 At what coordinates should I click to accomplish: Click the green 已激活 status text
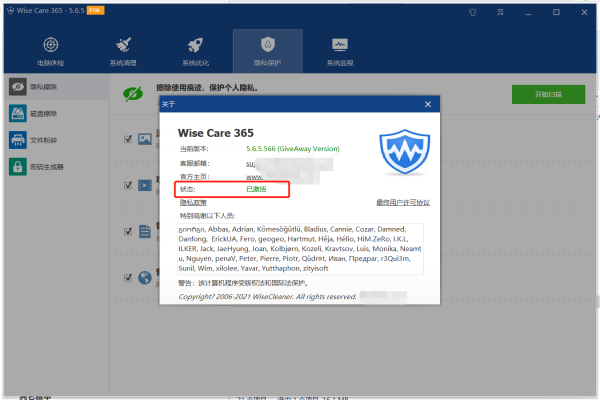pyautogui.click(x=256, y=189)
